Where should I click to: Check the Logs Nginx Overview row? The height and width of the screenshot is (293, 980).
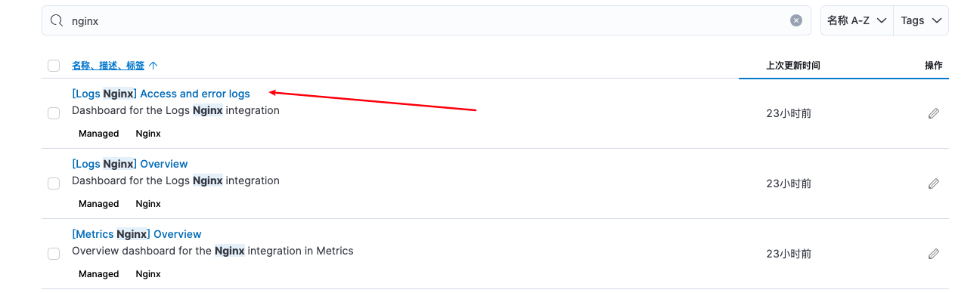(54, 184)
